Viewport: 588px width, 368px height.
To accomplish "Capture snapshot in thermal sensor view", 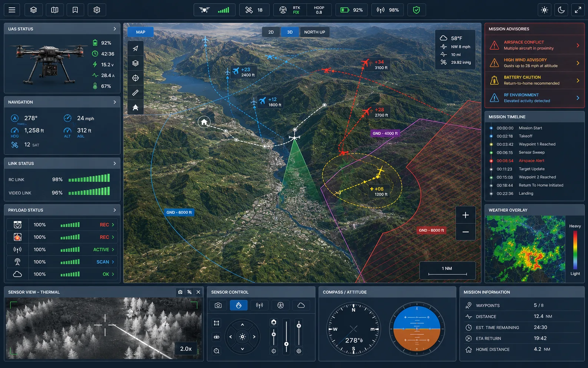I will (180, 292).
